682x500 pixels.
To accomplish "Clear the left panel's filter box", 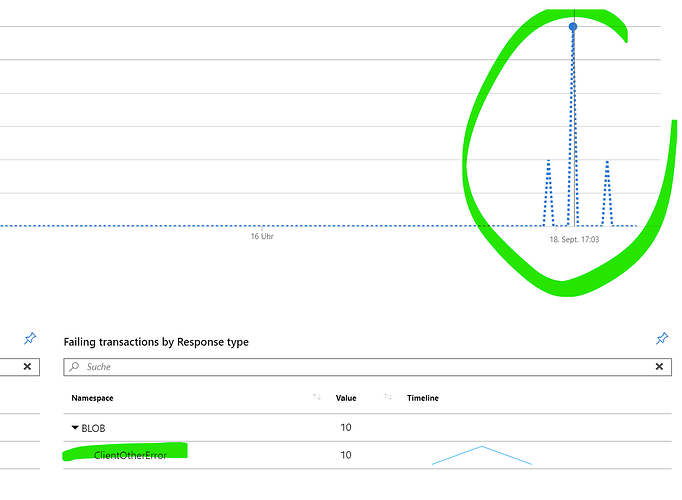I will click(27, 367).
